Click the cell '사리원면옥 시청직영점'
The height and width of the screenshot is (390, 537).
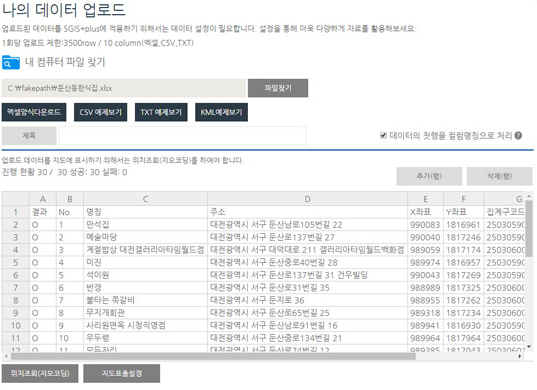(145, 325)
